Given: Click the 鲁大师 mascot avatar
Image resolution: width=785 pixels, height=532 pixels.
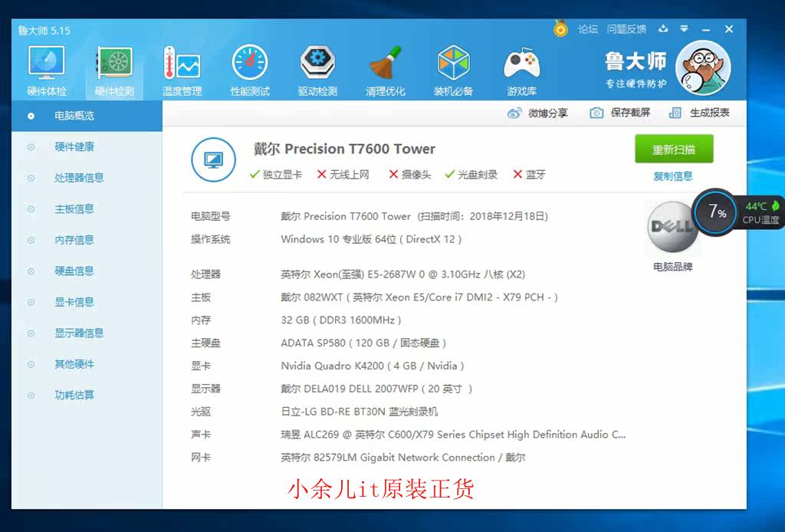Looking at the screenshot, I should coord(703,67).
